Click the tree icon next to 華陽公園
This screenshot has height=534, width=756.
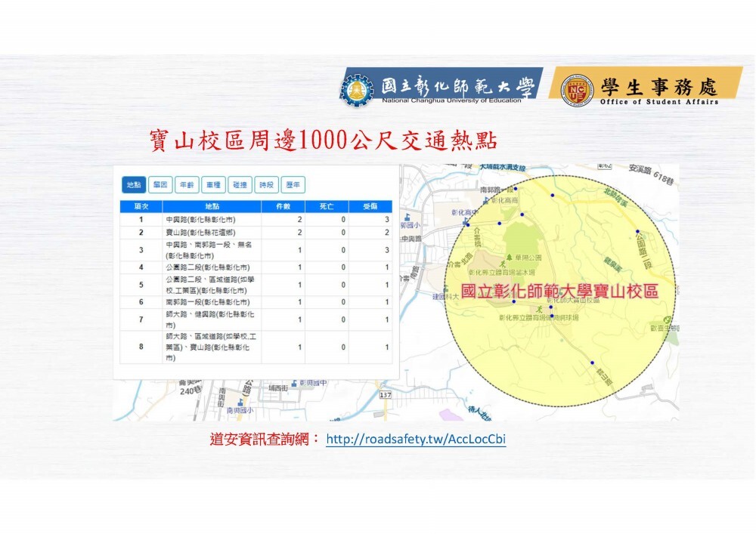pos(509,257)
